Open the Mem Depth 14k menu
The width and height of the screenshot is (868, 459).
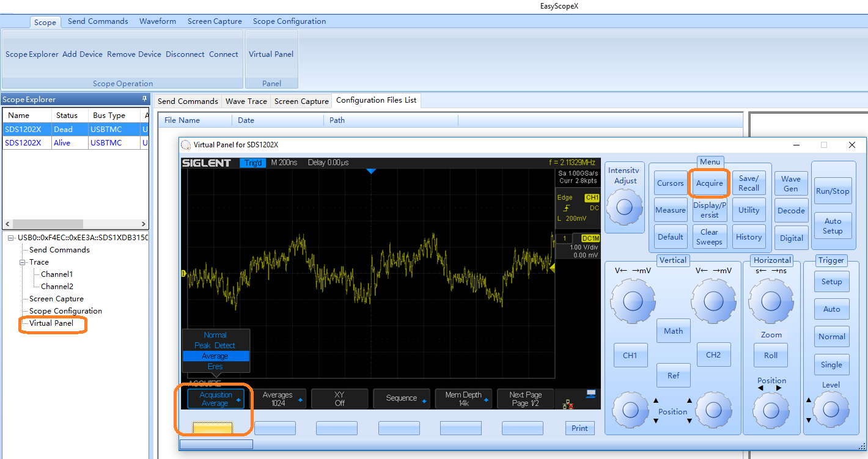pyautogui.click(x=463, y=398)
